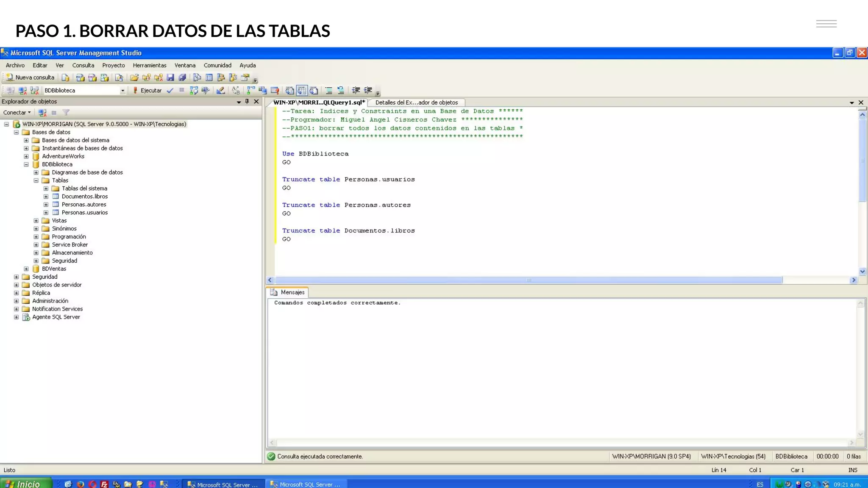Toggle Include Client Statistics
Image resolution: width=868 pixels, height=488 pixels.
click(263, 90)
